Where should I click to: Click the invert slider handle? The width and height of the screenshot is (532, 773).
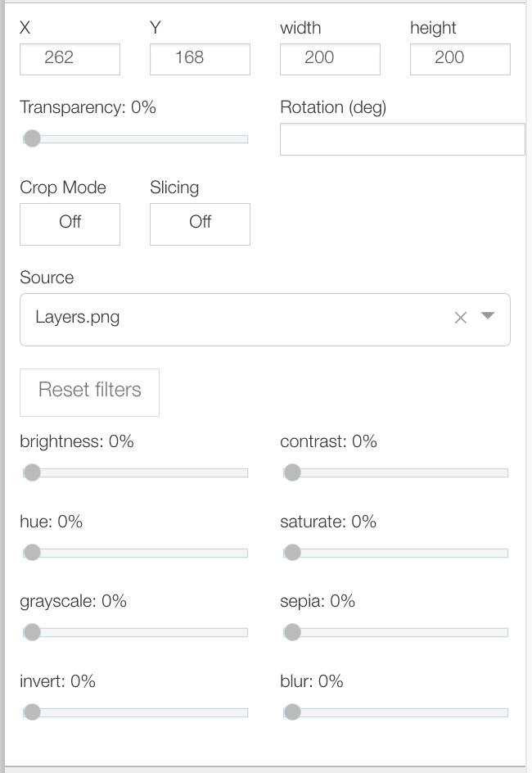click(32, 712)
